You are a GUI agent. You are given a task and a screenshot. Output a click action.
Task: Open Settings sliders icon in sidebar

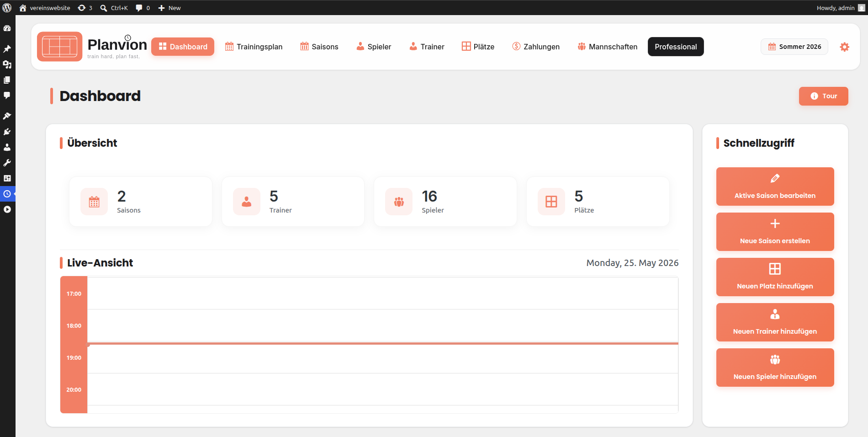pyautogui.click(x=7, y=178)
